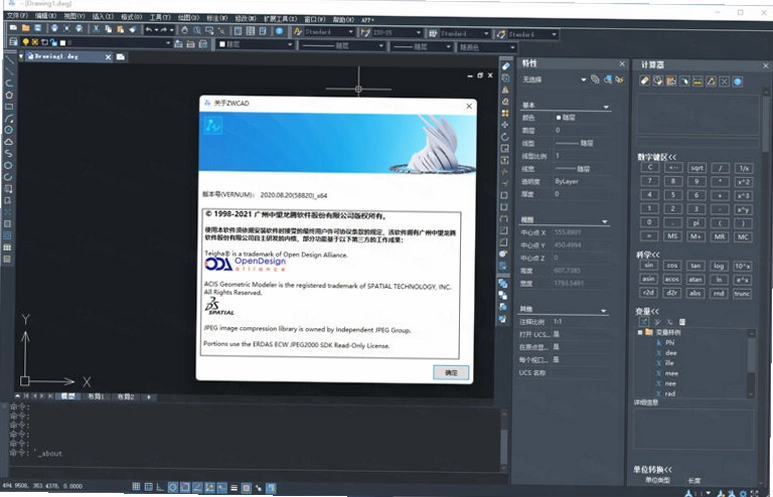Open the 格式(O) menu

(132, 17)
